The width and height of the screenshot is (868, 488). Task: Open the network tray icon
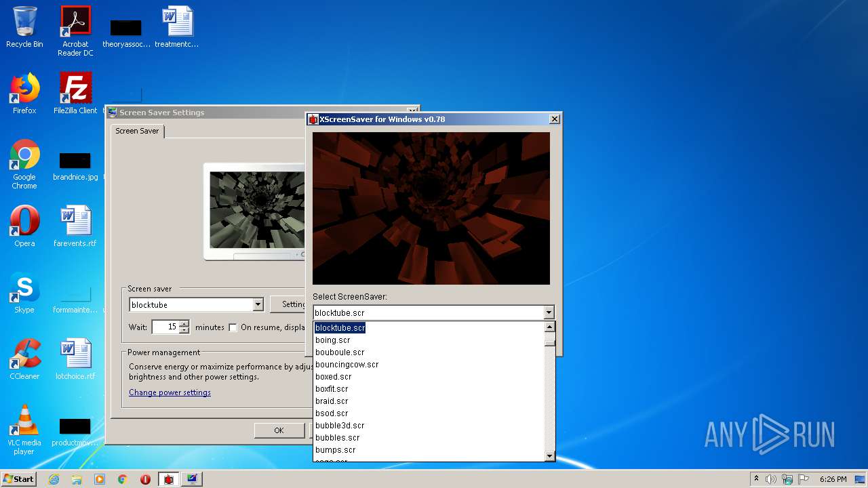pyautogui.click(x=787, y=479)
